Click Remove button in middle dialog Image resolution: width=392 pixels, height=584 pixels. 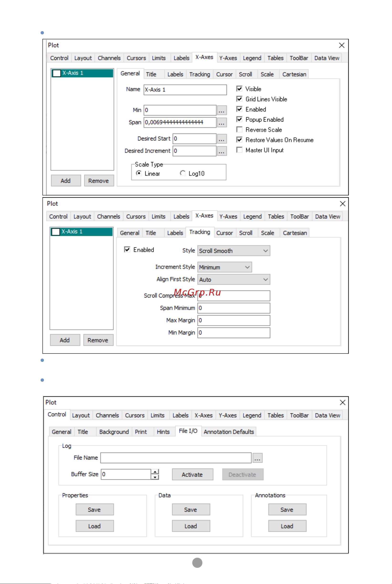pyautogui.click(x=98, y=340)
